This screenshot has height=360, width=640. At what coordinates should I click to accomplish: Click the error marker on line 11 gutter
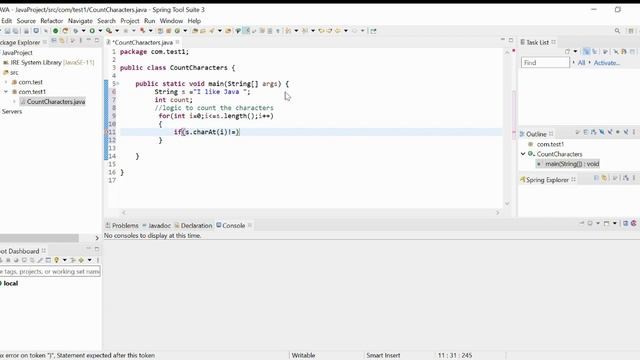point(107,132)
